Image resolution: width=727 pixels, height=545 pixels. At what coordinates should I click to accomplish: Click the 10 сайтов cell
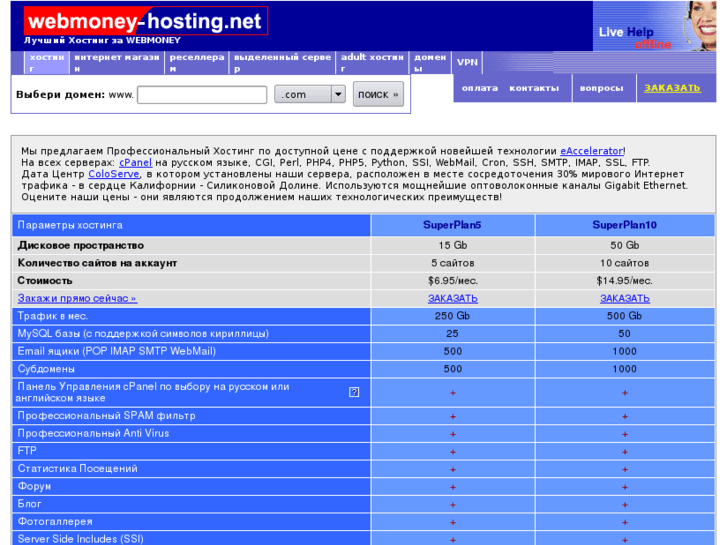625,263
